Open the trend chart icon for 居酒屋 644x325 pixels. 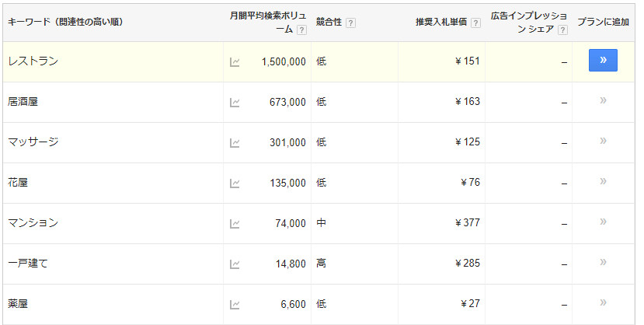click(235, 103)
